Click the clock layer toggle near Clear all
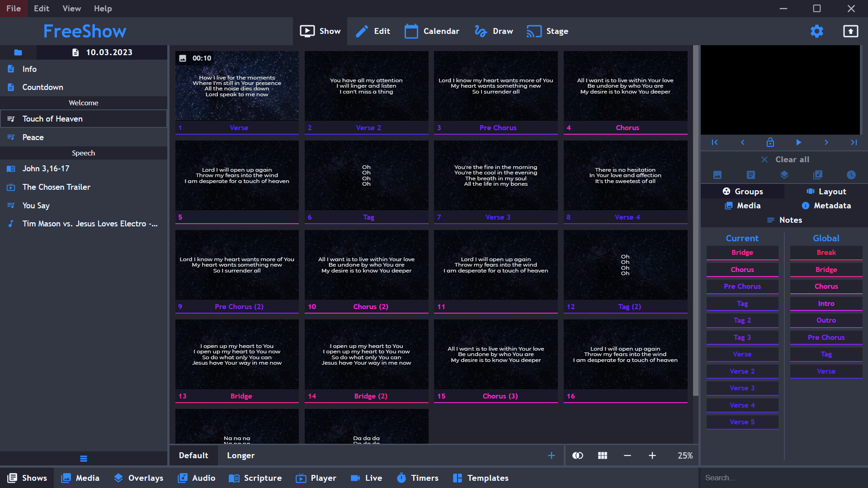Image resolution: width=868 pixels, height=488 pixels. (x=852, y=175)
